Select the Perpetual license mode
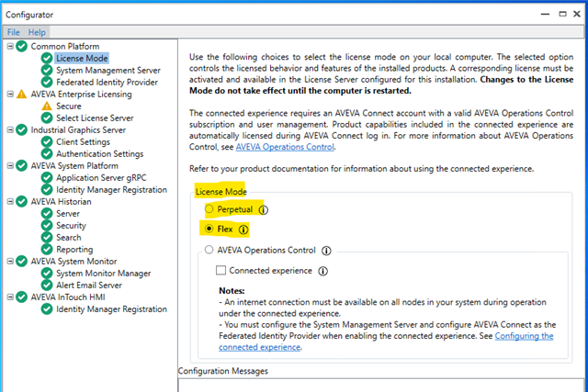 click(x=209, y=209)
